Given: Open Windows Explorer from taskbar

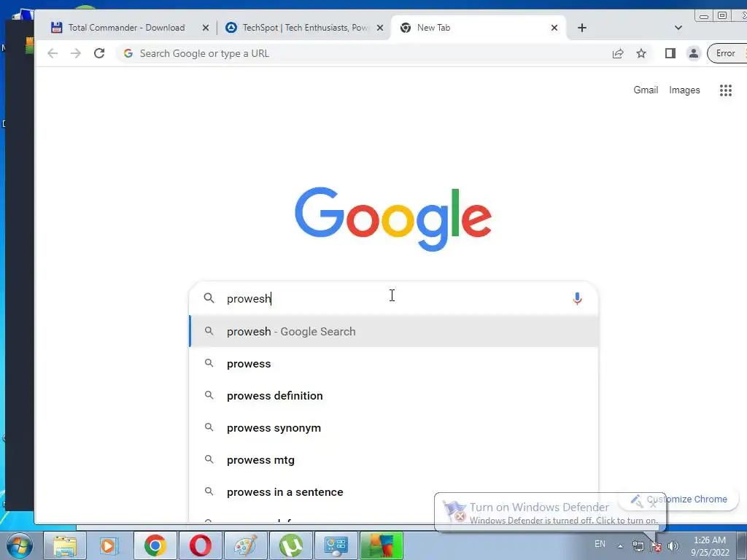Looking at the screenshot, I should tap(65, 545).
